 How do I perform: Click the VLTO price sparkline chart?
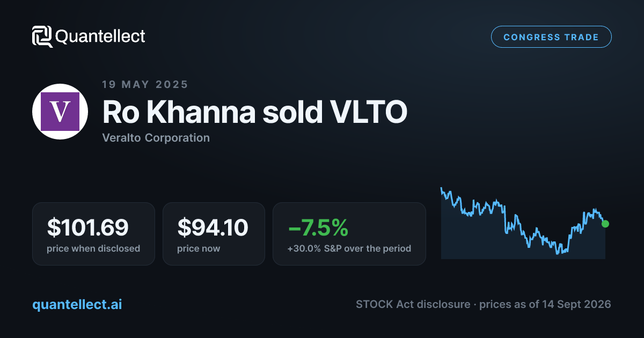523,223
